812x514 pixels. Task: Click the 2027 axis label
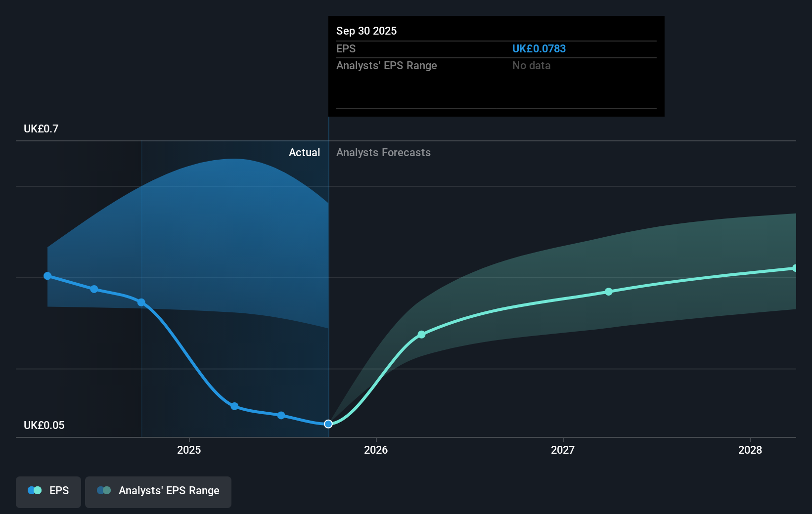(564, 450)
